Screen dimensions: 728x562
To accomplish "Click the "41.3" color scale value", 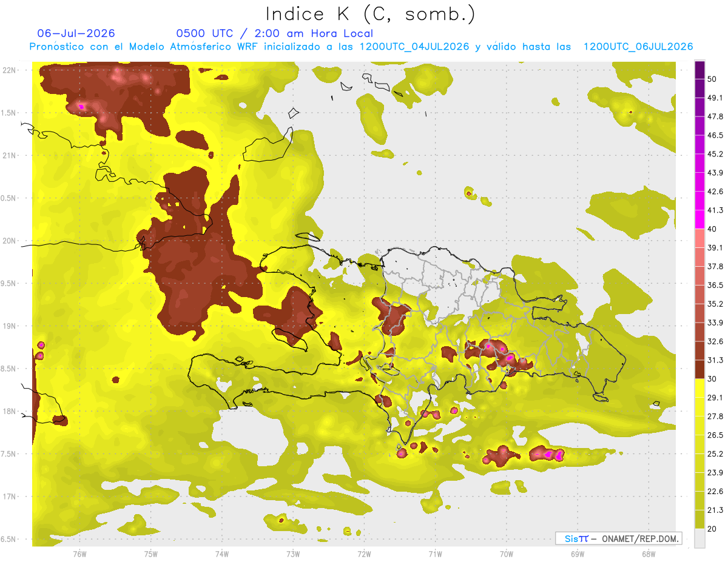I will click(x=715, y=210).
